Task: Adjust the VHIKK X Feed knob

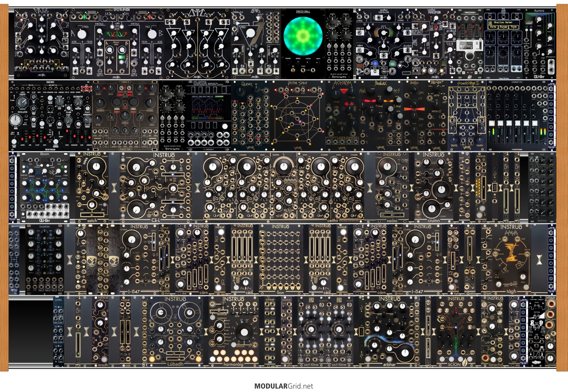Action: 152,89
